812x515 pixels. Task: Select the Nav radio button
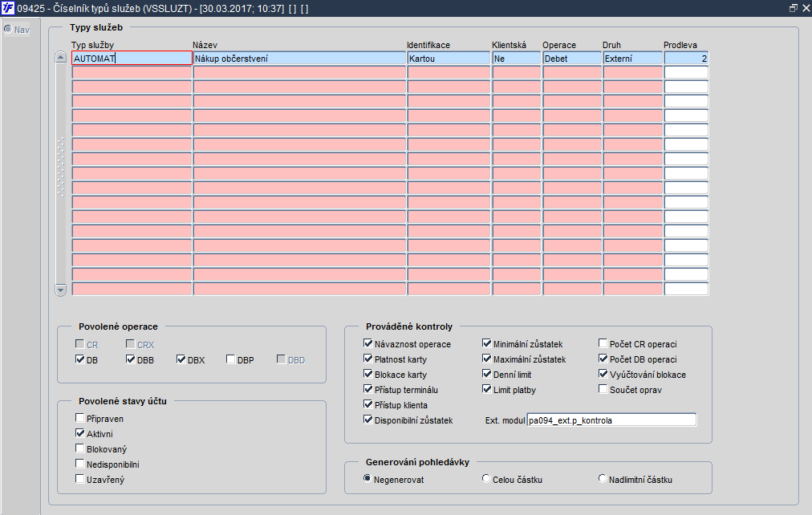click(x=8, y=29)
